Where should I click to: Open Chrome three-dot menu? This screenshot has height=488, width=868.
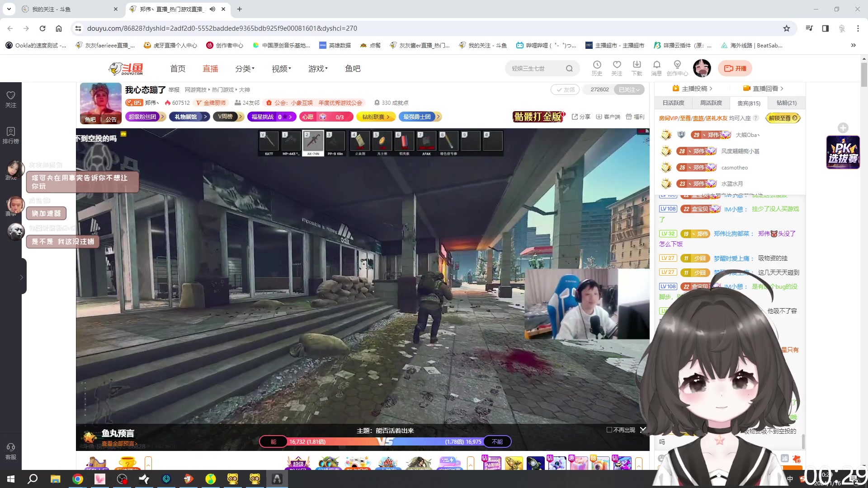pos(858,28)
